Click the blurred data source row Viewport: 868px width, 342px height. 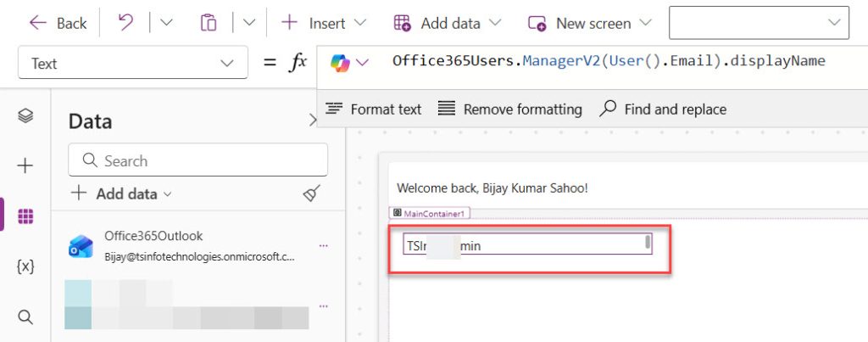coord(187,305)
